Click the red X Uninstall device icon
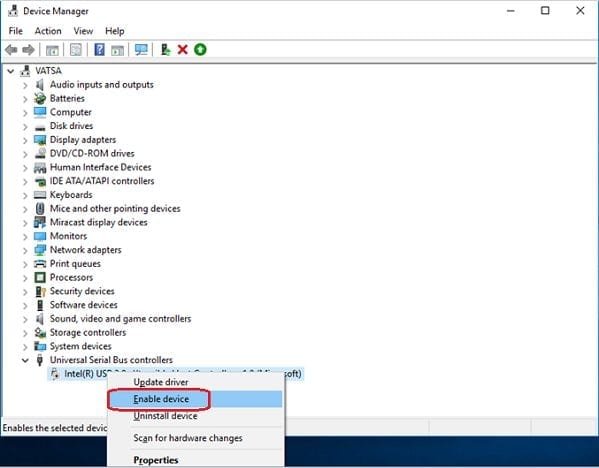This screenshot has width=599, height=468. point(183,50)
